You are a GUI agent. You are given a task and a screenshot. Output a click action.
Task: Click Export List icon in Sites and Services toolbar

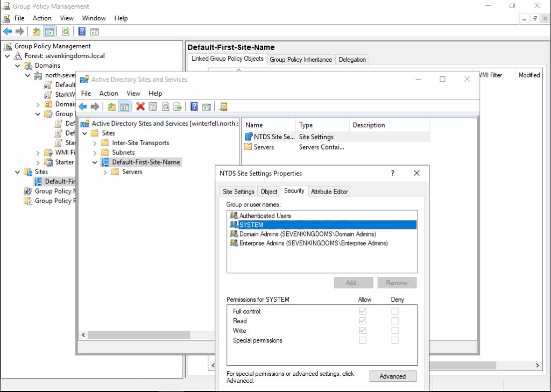click(x=177, y=106)
